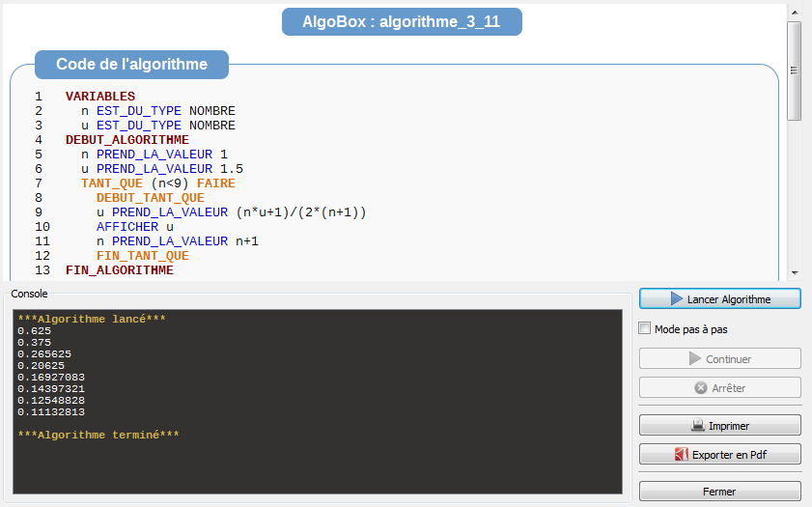Click the Algorithme terminé console message

coord(98,436)
